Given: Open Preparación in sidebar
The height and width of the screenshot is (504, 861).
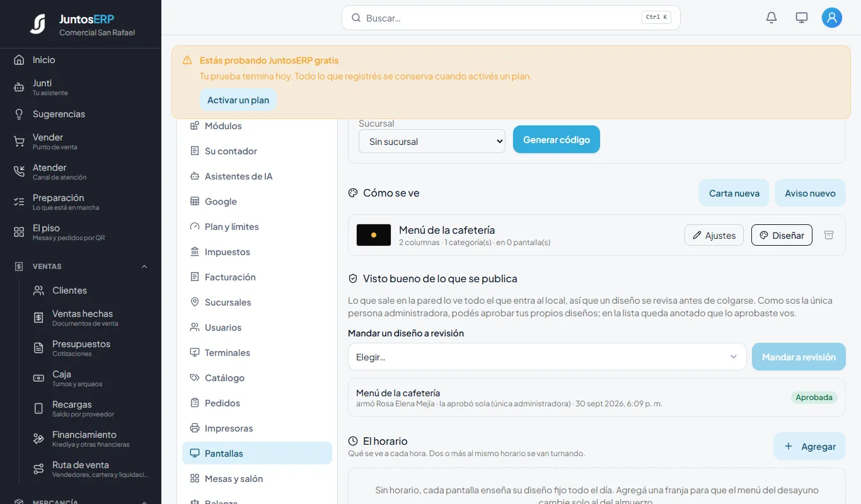Looking at the screenshot, I should point(81,202).
